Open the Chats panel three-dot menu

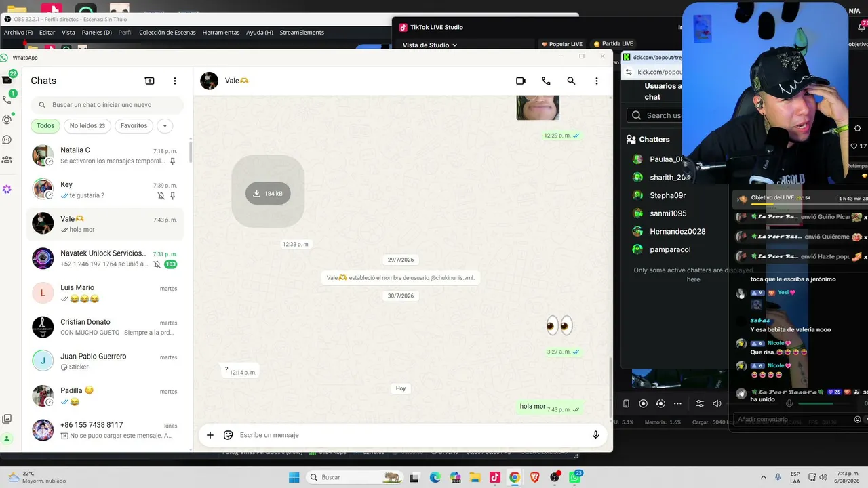174,81
